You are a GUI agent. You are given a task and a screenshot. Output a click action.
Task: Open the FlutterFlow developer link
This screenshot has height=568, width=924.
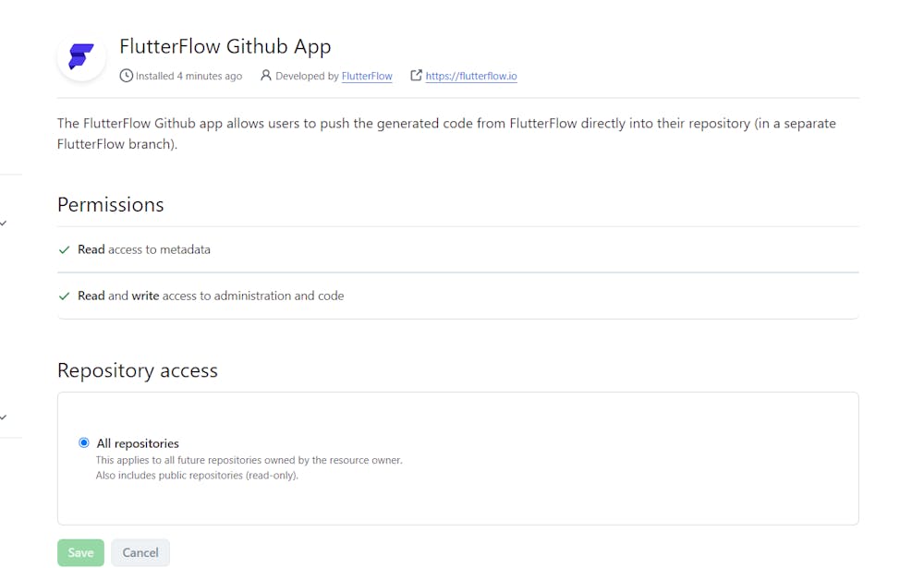tap(367, 77)
